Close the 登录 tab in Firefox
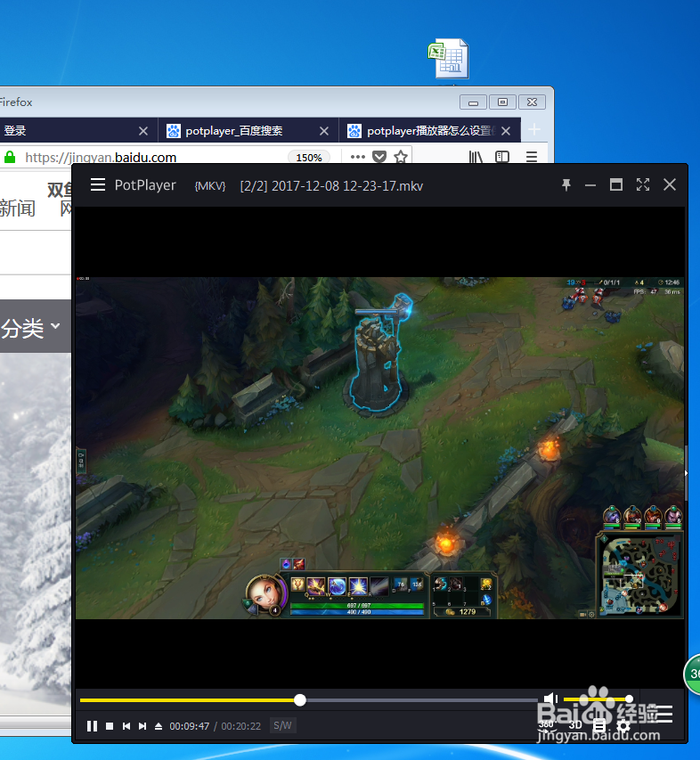The width and height of the screenshot is (700, 760). 142,131
